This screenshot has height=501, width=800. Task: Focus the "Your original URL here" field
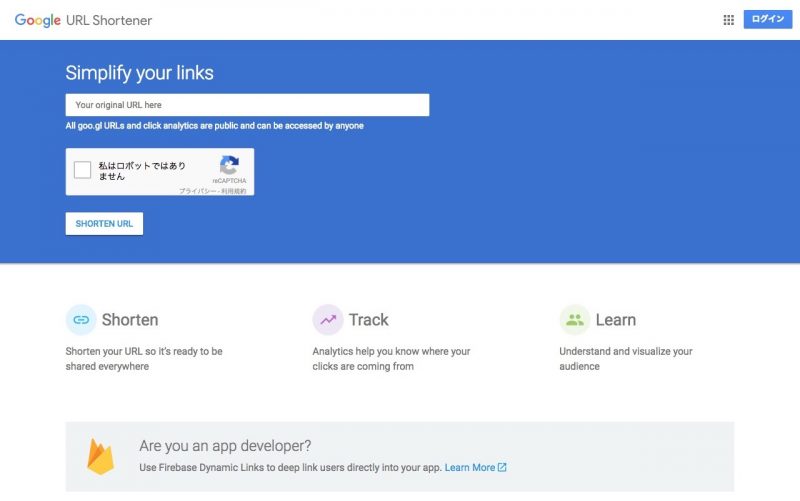247,105
